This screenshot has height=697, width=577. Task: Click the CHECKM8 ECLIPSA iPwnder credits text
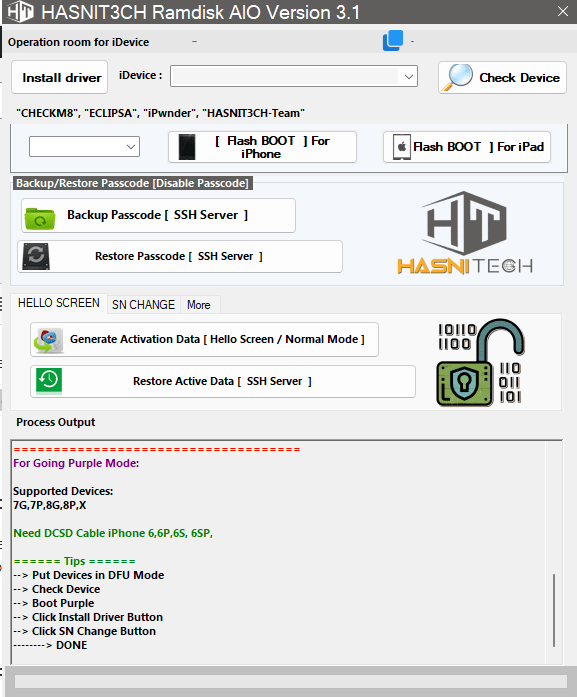[160, 113]
